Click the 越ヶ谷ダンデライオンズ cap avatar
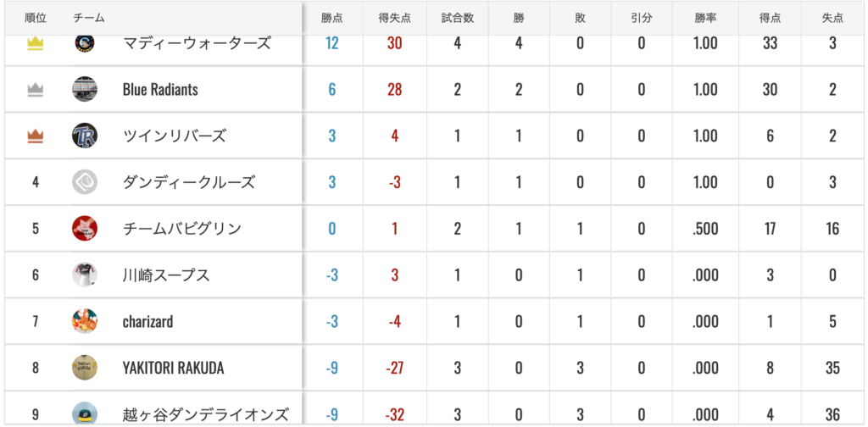 85,413
